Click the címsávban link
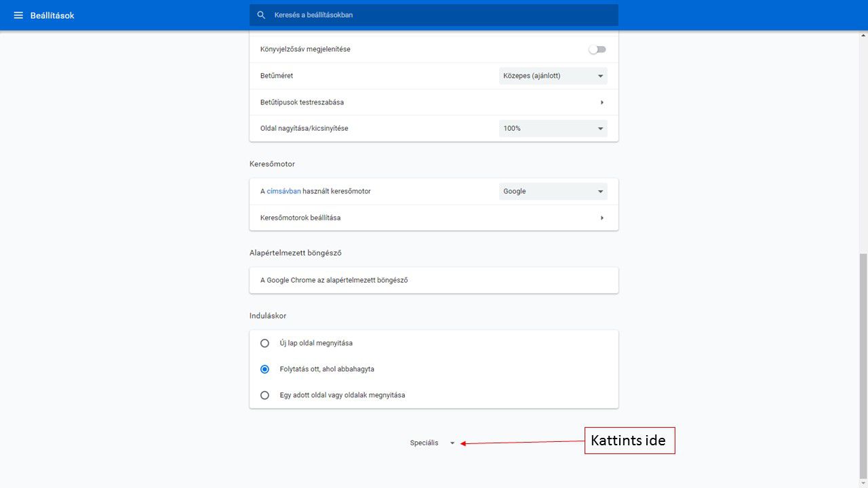 coord(283,191)
